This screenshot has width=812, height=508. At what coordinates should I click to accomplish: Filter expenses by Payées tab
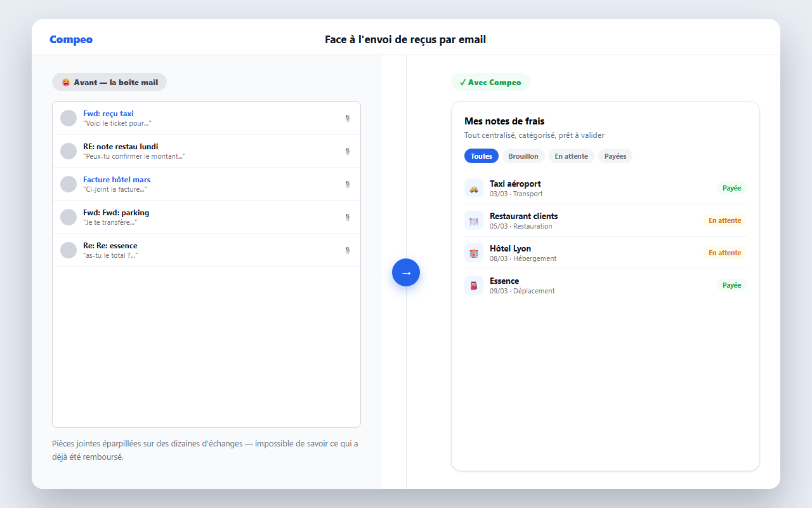(x=615, y=156)
